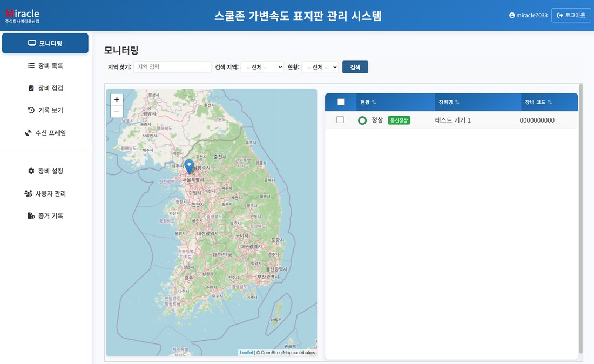The image size is (594, 364).
Task: Zoom out the map with minus button
Action: tap(117, 112)
